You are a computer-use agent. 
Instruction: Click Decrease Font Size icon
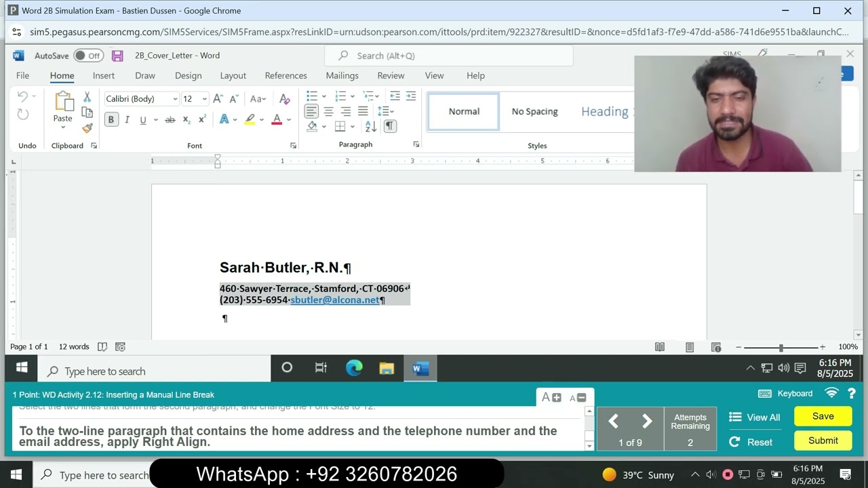tap(233, 99)
